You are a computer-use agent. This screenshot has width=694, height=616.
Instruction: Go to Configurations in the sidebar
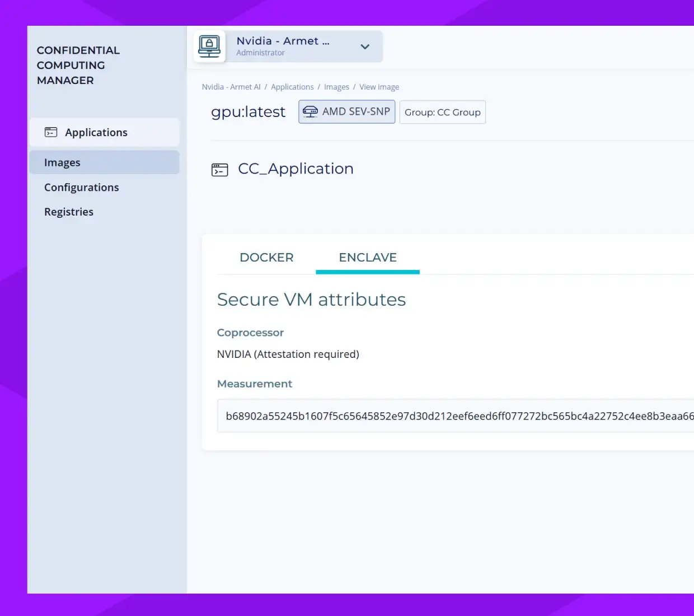tap(82, 187)
